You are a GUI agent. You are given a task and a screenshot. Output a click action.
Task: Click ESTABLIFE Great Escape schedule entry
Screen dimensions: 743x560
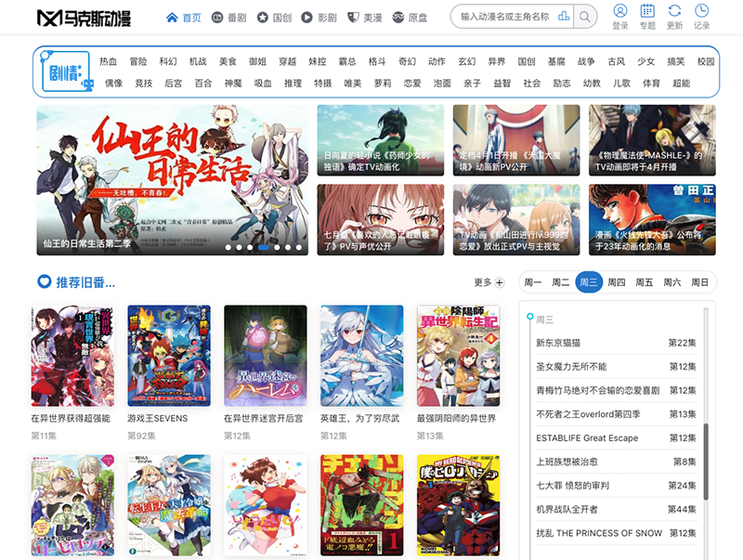(587, 438)
